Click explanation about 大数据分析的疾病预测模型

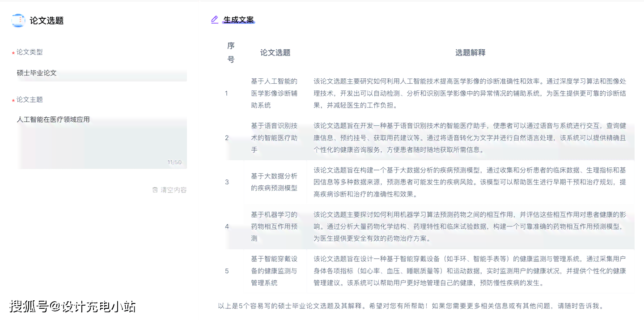(470, 182)
